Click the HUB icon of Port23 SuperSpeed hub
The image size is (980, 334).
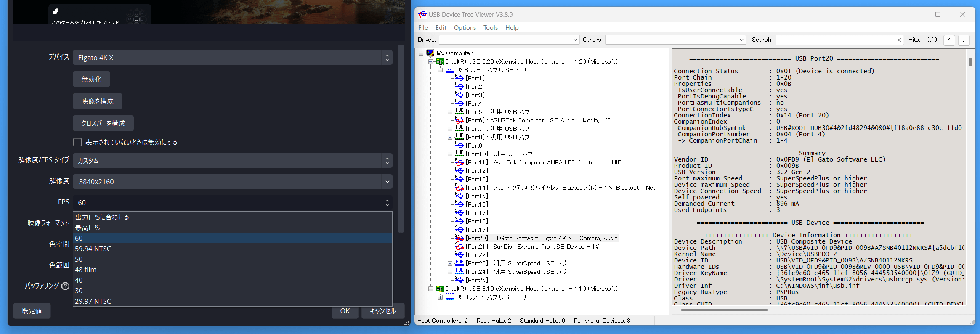(x=459, y=263)
